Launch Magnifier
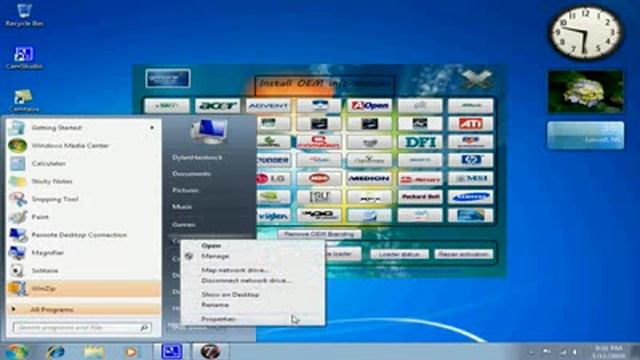Image resolution: width=640 pixels, height=360 pixels. click(x=84, y=253)
